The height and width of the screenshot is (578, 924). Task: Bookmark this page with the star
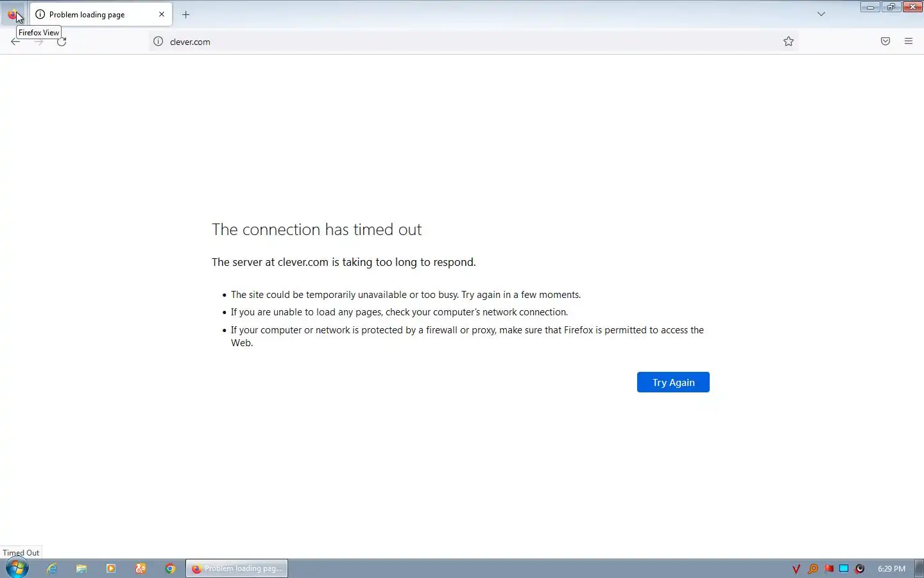coord(789,42)
